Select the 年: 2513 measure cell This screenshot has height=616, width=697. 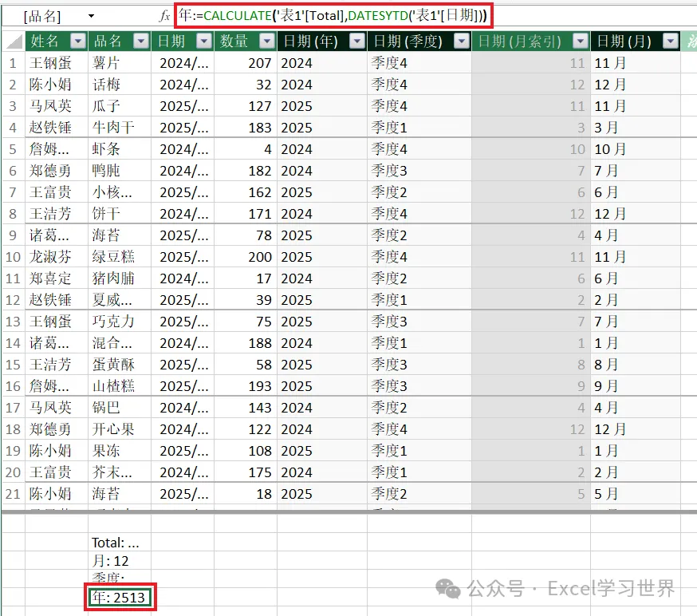pos(120,598)
